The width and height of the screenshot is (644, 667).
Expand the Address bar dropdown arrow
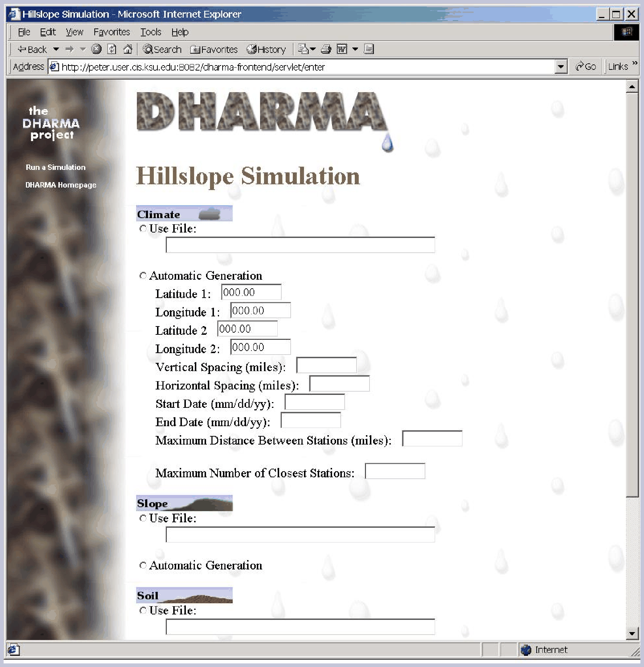pos(560,67)
